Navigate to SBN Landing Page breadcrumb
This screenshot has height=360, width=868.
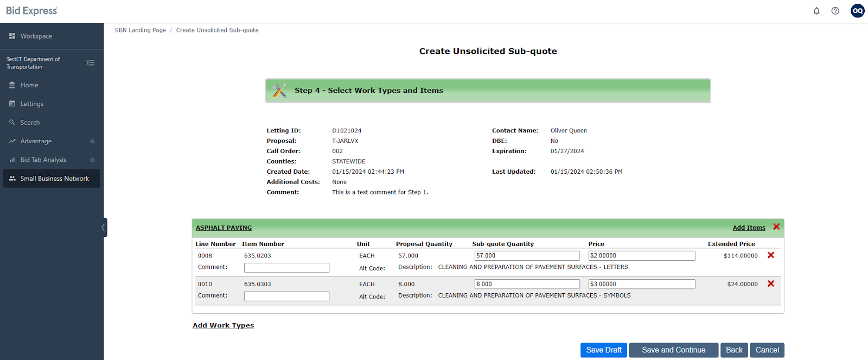[x=141, y=30]
